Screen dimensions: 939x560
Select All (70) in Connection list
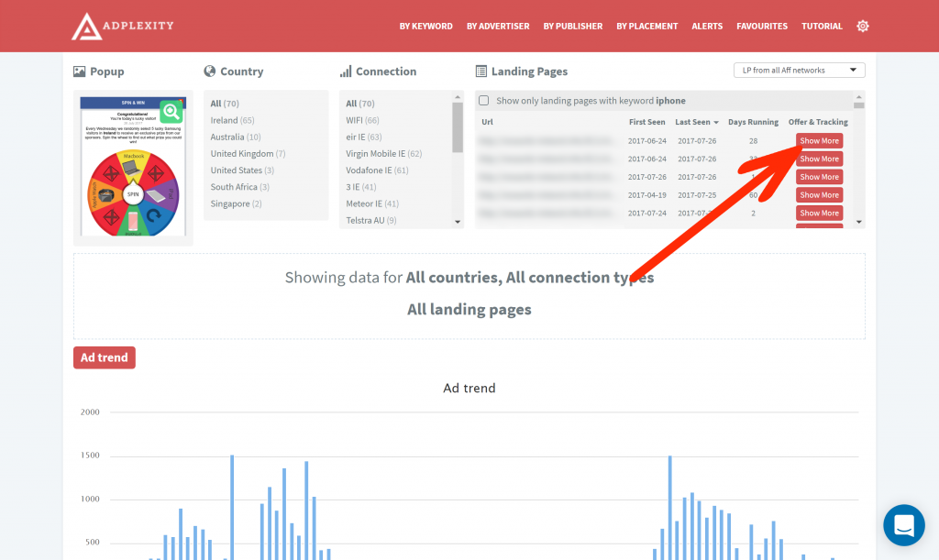(359, 104)
